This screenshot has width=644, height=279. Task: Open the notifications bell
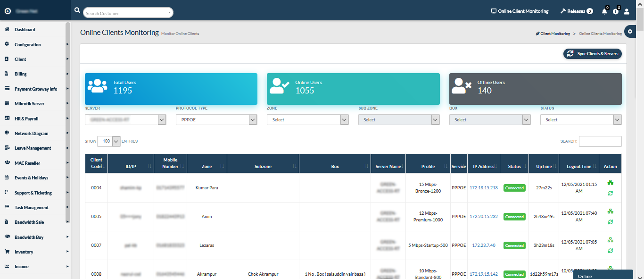604,11
